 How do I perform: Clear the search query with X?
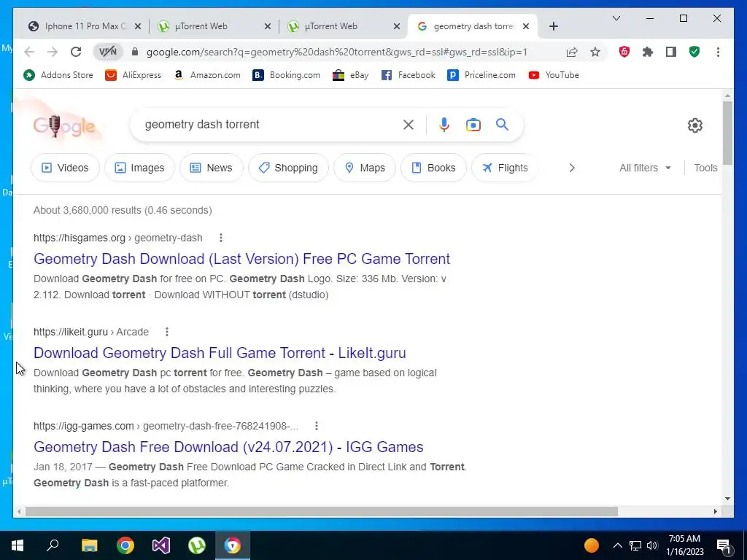coord(409,125)
